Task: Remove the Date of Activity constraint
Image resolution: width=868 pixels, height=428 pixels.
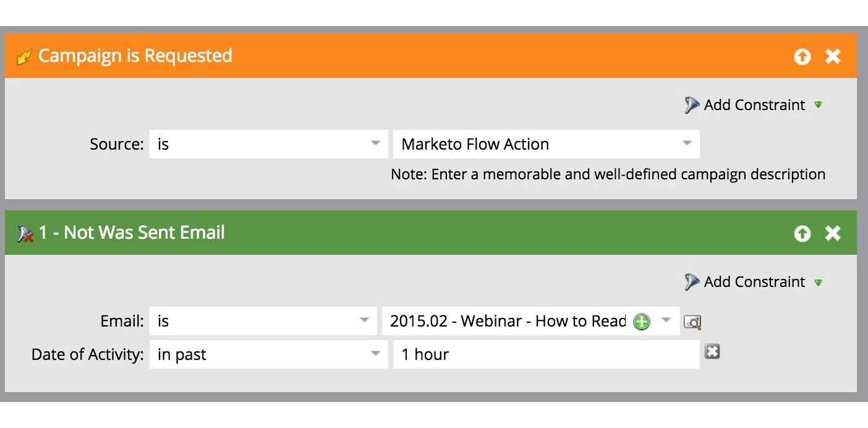Action: click(712, 351)
